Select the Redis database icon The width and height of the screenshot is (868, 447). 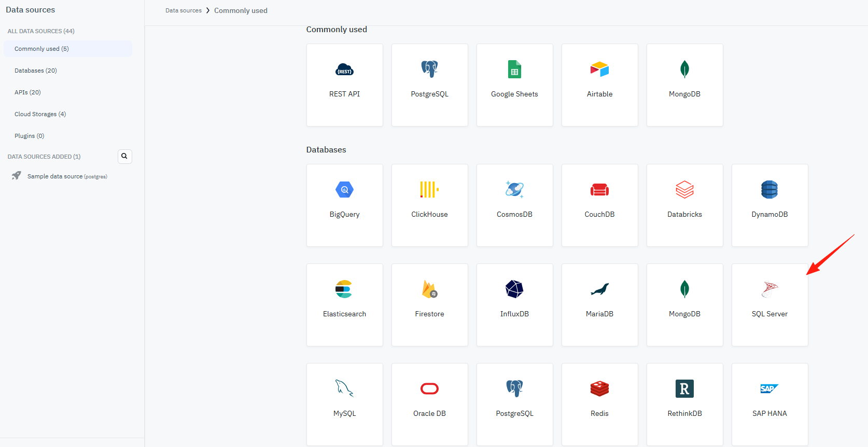pyautogui.click(x=599, y=388)
